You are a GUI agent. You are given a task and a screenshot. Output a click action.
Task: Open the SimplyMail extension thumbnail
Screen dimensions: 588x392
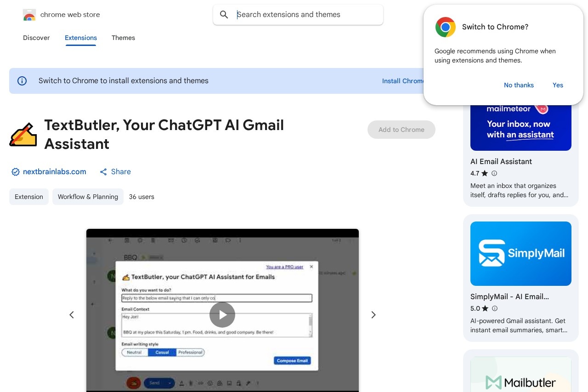(520, 254)
